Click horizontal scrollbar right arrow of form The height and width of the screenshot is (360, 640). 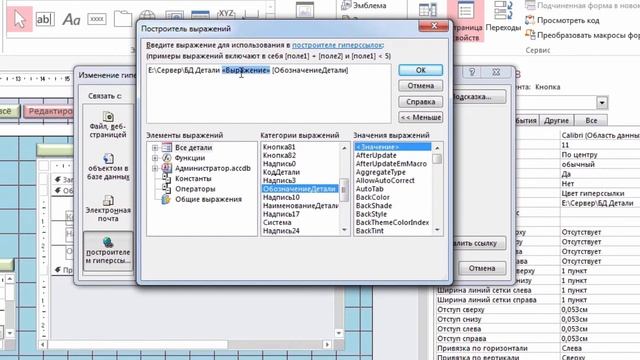coord(327,345)
